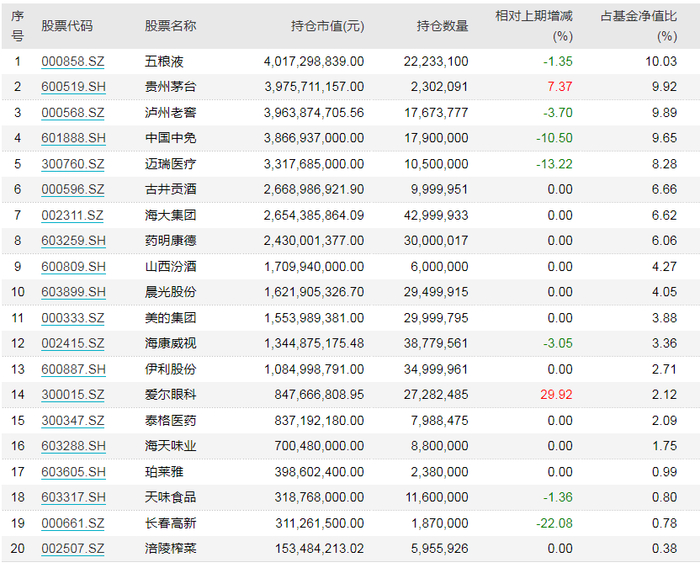
Task: Click holding quantity 42,999,933
Action: click(436, 215)
